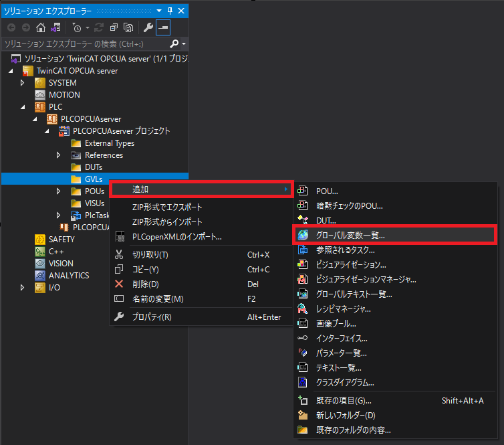Click the wrench properties icon in toolbar
The width and height of the screenshot is (504, 445).
pos(148,27)
